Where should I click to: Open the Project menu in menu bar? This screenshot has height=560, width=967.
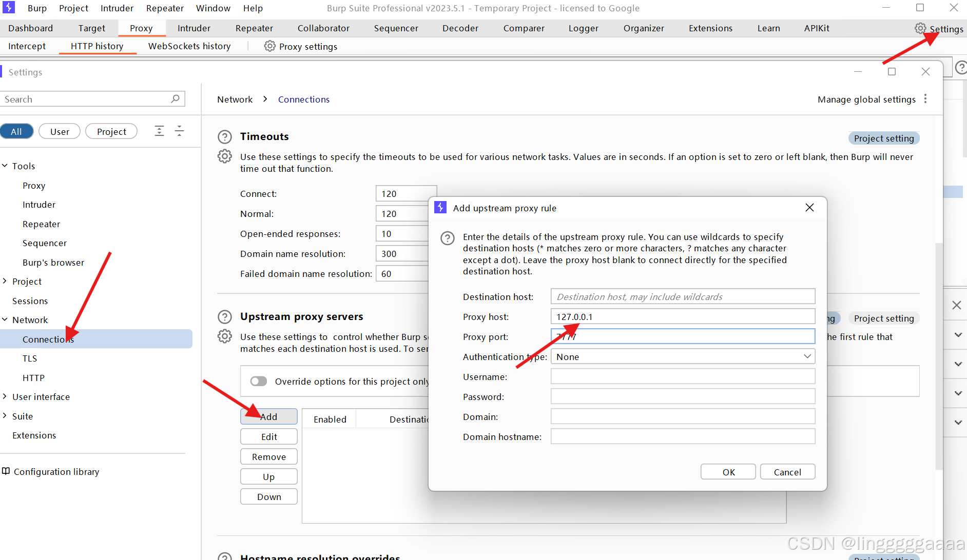tap(73, 8)
